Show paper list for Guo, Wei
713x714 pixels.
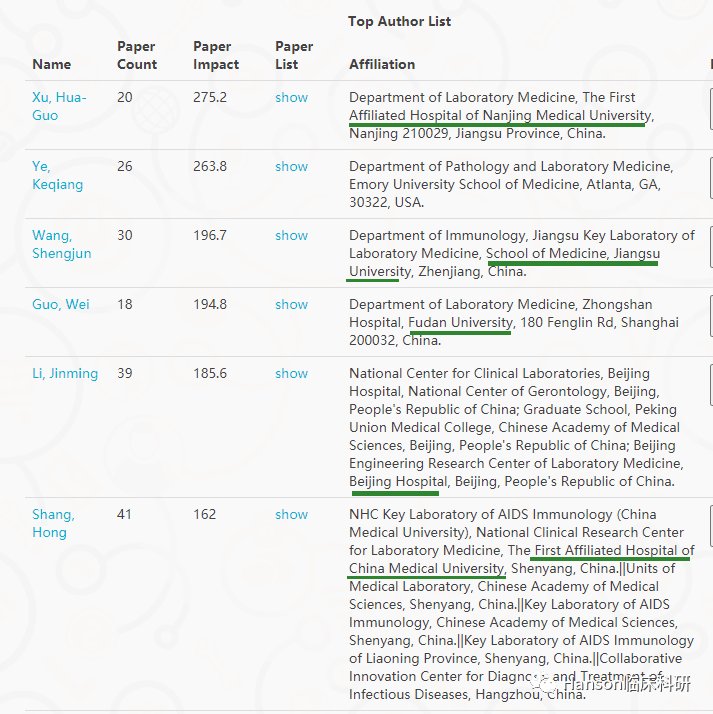coord(291,304)
